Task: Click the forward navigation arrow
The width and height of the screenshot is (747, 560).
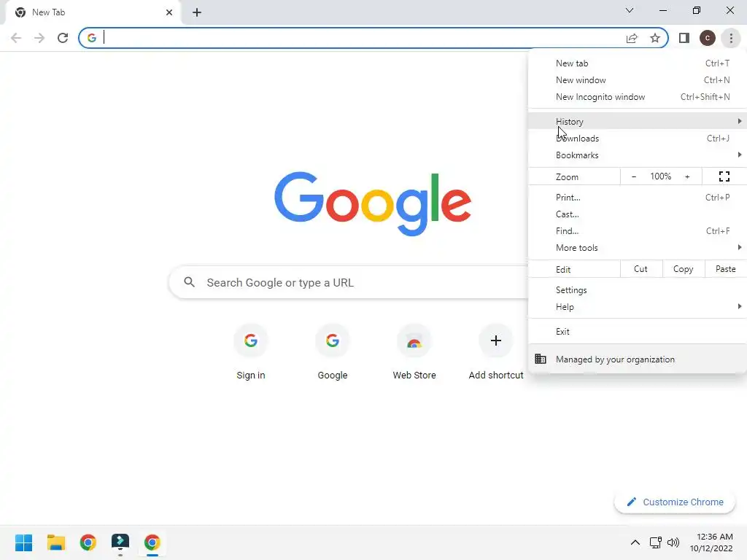Action: coord(39,38)
